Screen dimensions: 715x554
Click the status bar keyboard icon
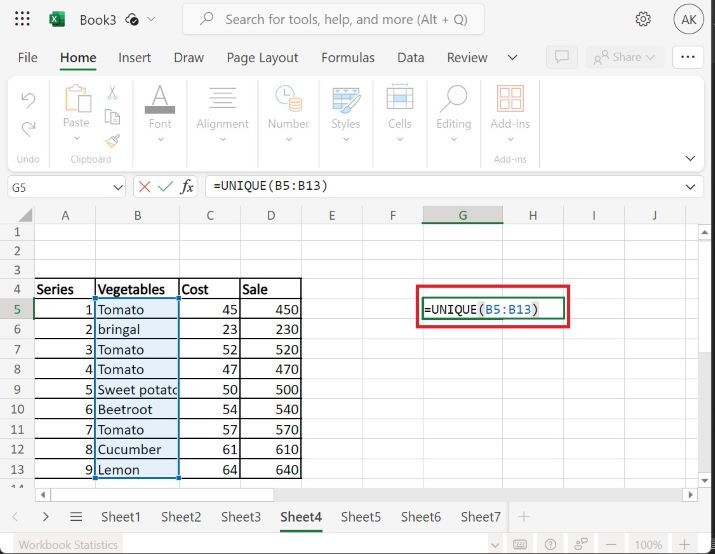click(520, 544)
